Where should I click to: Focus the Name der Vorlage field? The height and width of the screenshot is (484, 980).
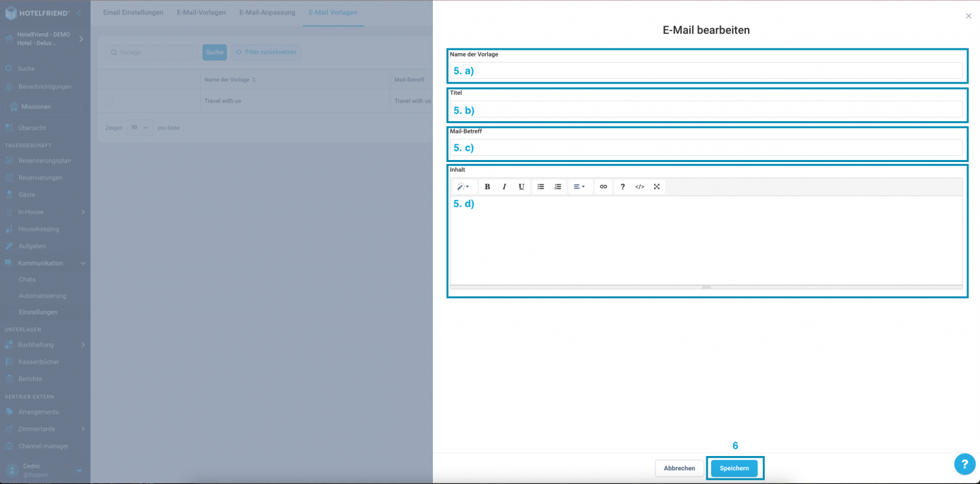706,71
